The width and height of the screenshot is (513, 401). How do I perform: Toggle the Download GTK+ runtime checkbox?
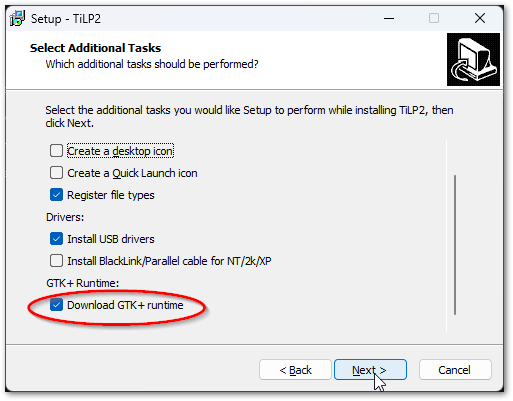pyautogui.click(x=56, y=305)
